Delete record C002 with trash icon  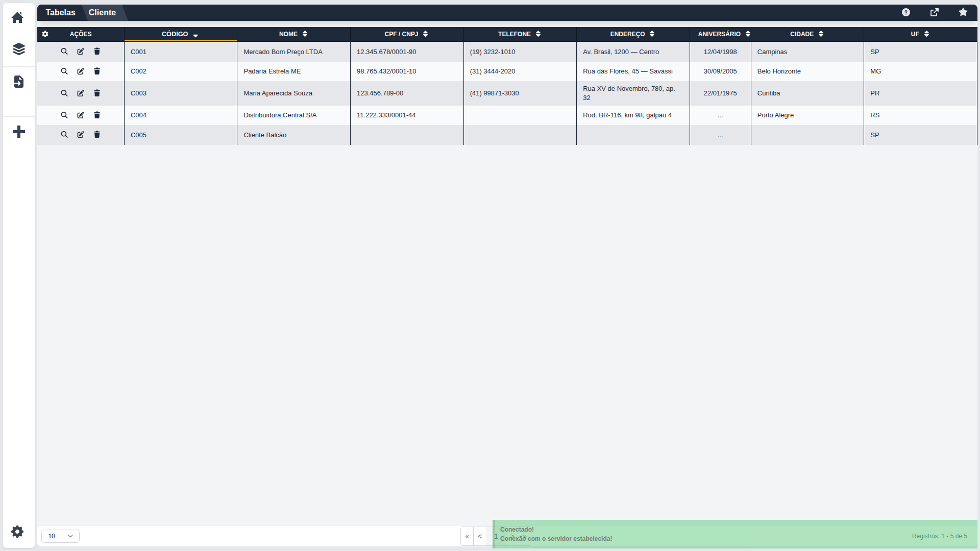(x=97, y=71)
